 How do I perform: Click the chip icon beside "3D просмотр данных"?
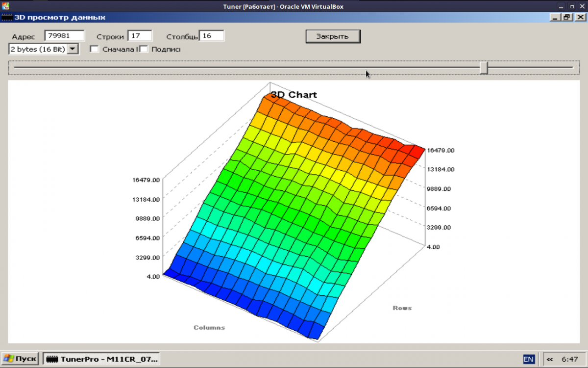[x=6, y=17]
